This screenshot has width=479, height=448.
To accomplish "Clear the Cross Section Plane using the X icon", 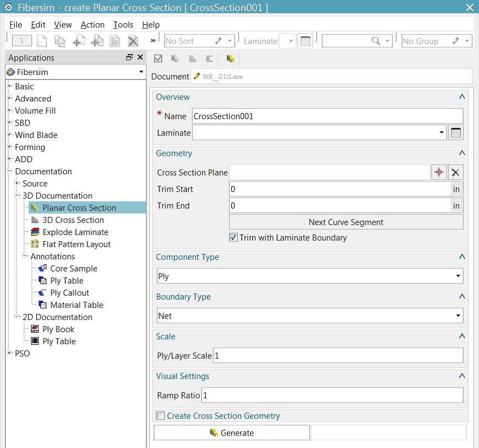I will coord(456,172).
